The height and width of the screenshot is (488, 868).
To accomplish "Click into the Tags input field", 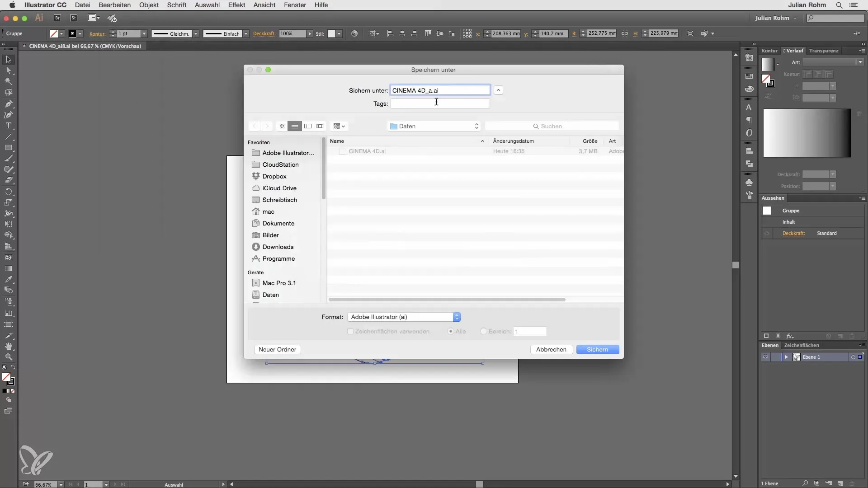I will (440, 103).
